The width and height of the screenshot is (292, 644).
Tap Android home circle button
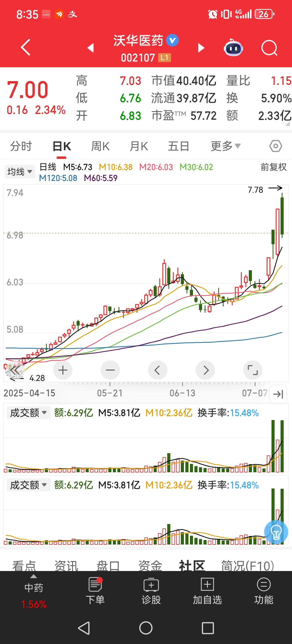[x=146, y=628]
